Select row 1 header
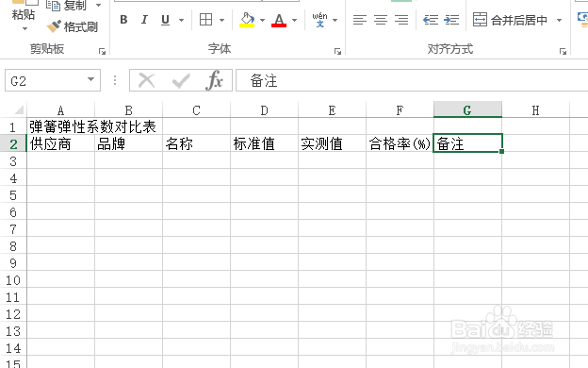The height and width of the screenshot is (368, 588). click(x=13, y=127)
